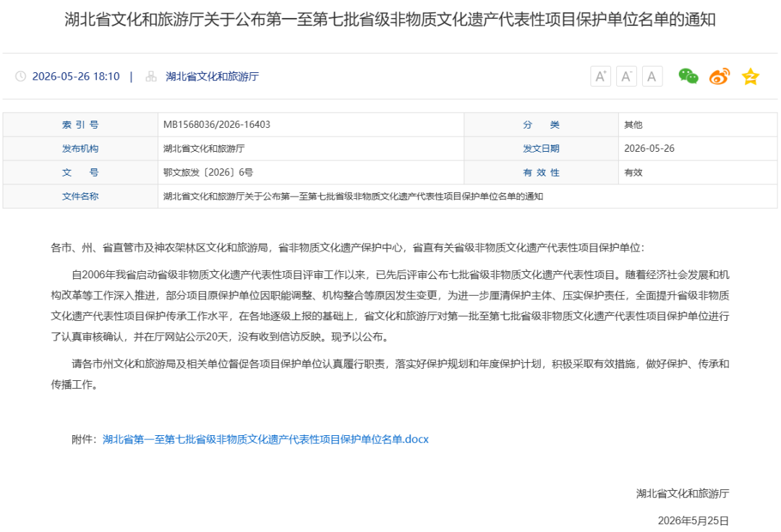Screen dimensions: 781x532
Task: Click the 文件名称 label cell
Action: click(x=80, y=196)
